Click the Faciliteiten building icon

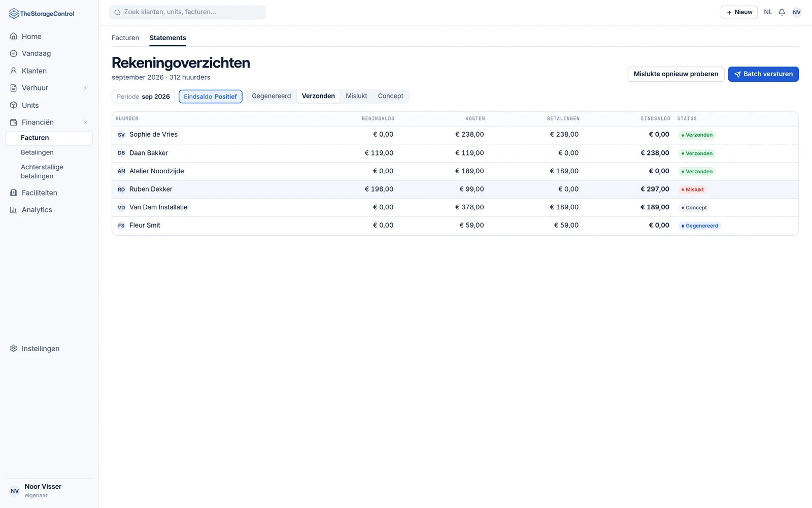point(14,193)
